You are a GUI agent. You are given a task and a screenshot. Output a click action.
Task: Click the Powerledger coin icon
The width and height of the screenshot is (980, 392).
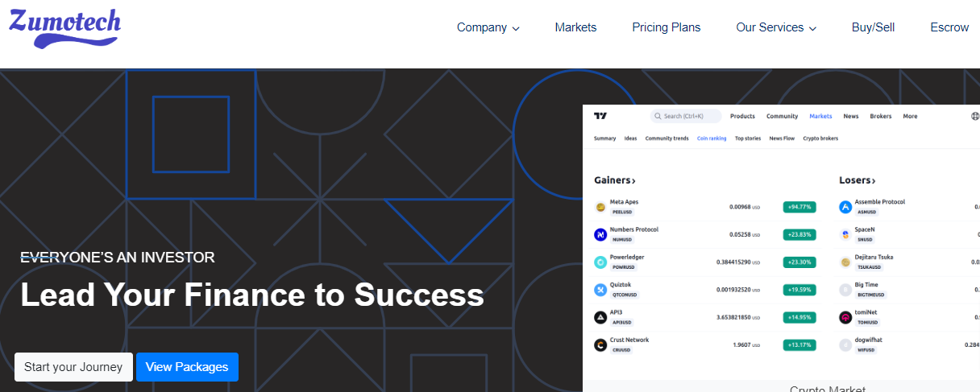(600, 262)
